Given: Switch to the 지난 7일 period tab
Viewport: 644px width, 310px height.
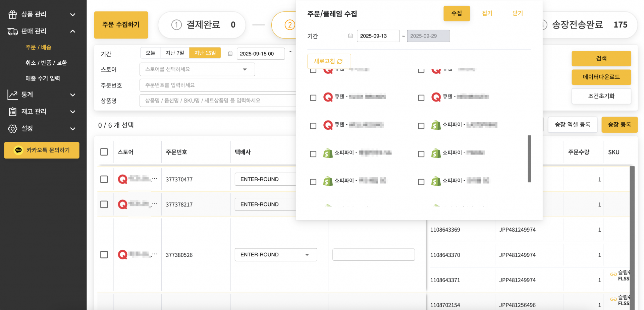Looking at the screenshot, I should pos(174,53).
